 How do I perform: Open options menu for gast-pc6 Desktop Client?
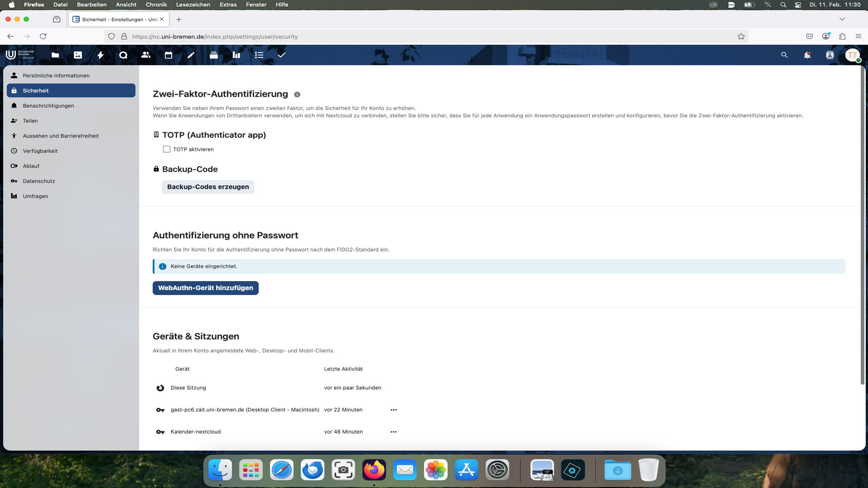[x=393, y=410]
